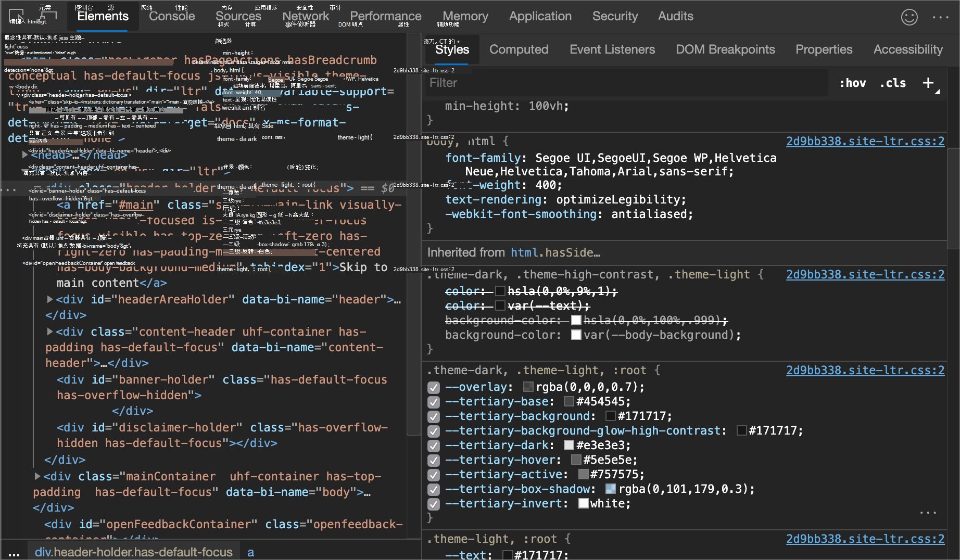
Task: Select the Elements tab
Action: tap(103, 16)
